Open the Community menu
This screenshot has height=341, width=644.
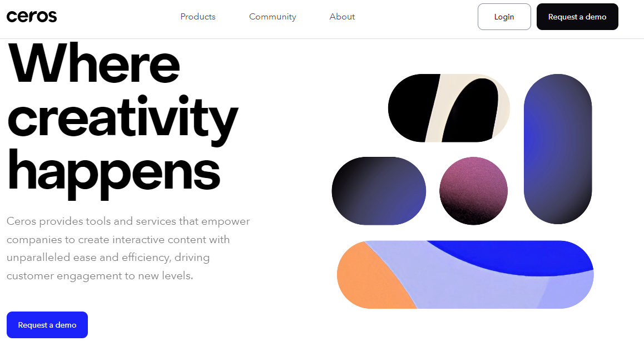273,17
